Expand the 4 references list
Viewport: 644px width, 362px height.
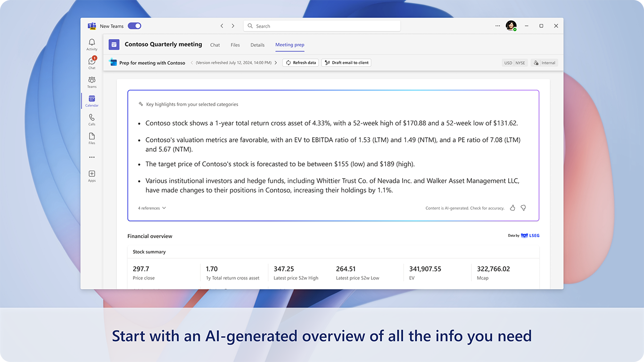[152, 208]
